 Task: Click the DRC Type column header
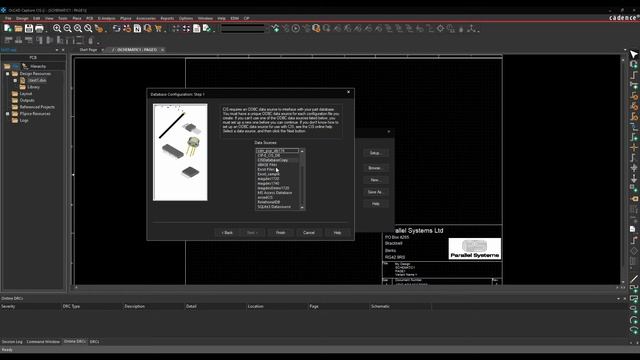92,306
